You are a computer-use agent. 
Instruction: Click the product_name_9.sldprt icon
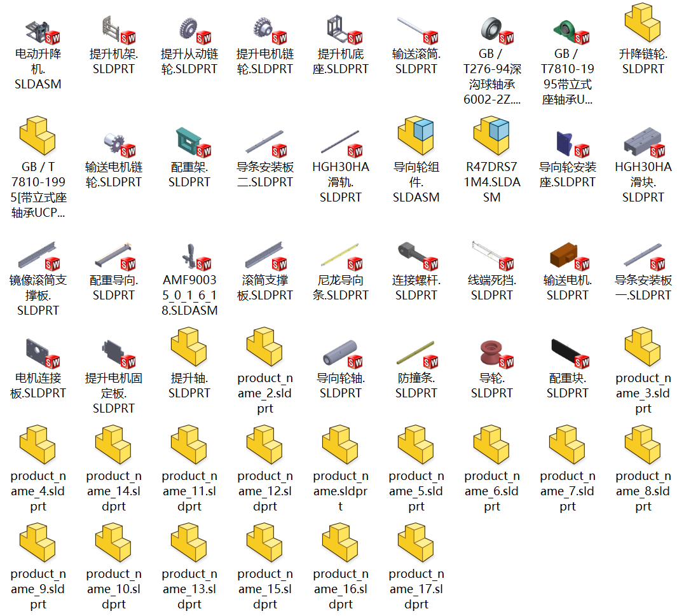tap(38, 543)
